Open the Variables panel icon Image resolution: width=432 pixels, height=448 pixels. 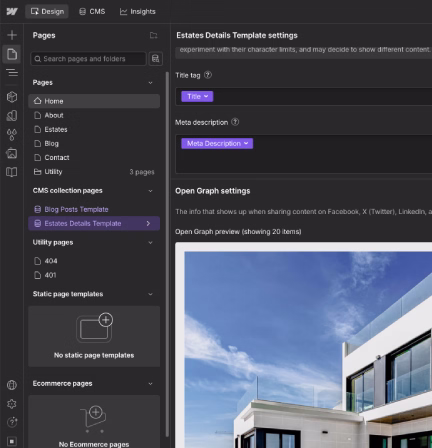point(12,135)
